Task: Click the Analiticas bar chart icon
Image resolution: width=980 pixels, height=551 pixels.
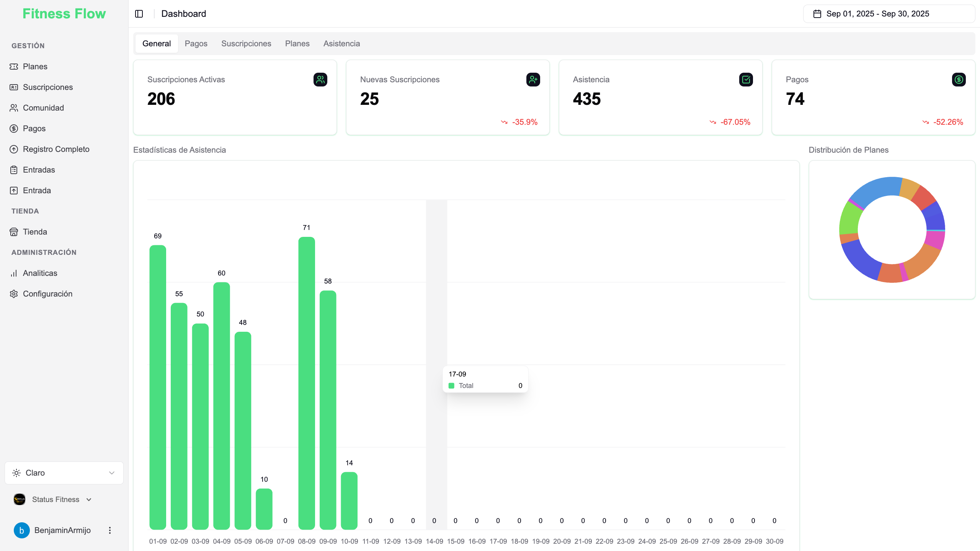Action: [x=14, y=273]
